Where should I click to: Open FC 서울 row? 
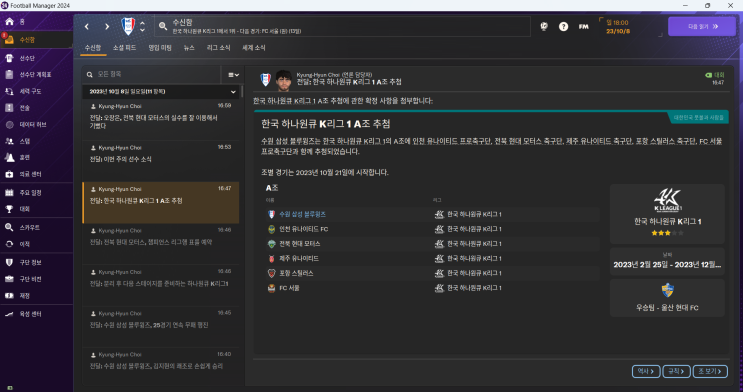[433, 288]
